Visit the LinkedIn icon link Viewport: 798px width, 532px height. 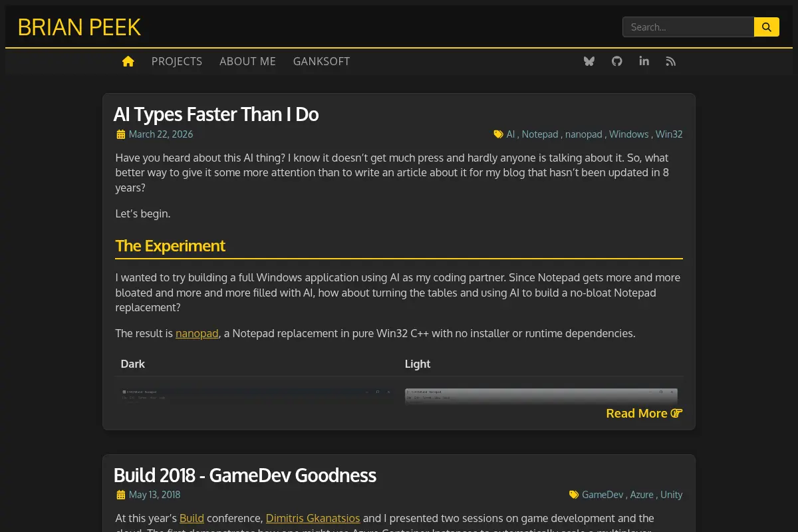pyautogui.click(x=644, y=61)
